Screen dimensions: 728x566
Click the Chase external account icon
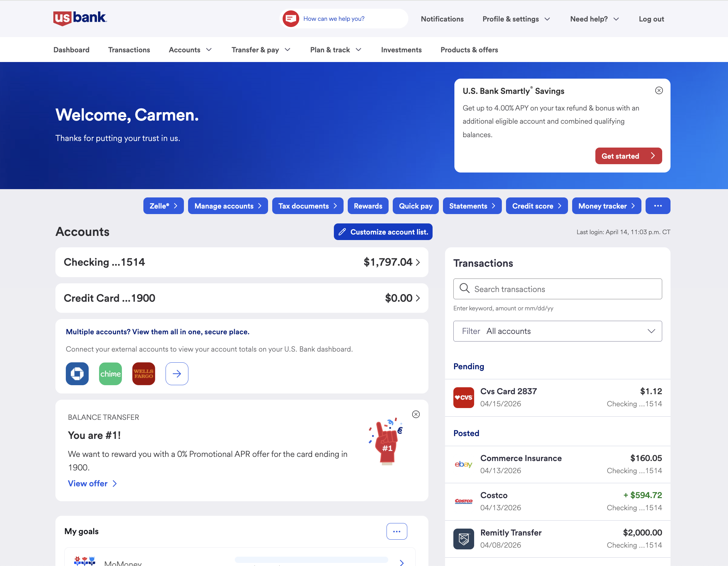[77, 374]
